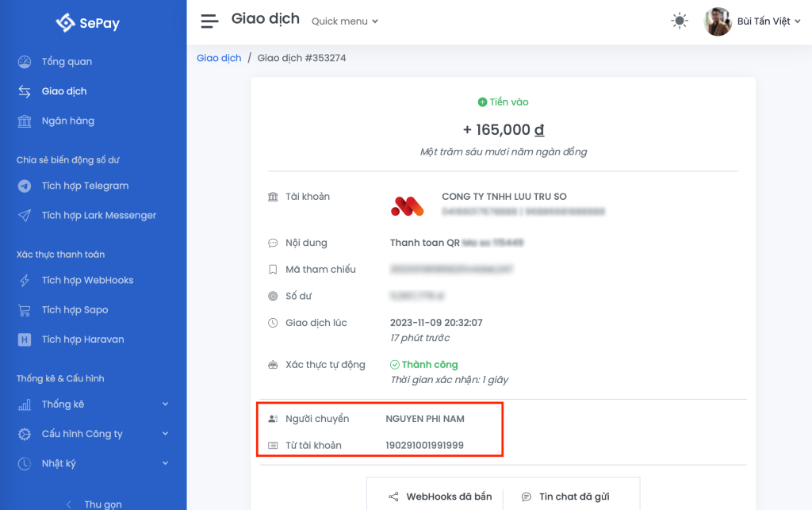Select the WebHooks lightning bolt icon

24,280
